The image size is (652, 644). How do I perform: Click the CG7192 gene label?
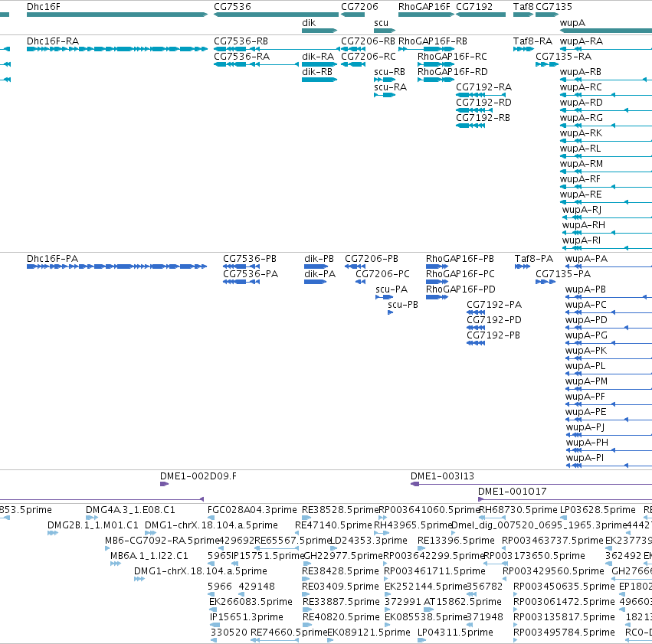474,7
